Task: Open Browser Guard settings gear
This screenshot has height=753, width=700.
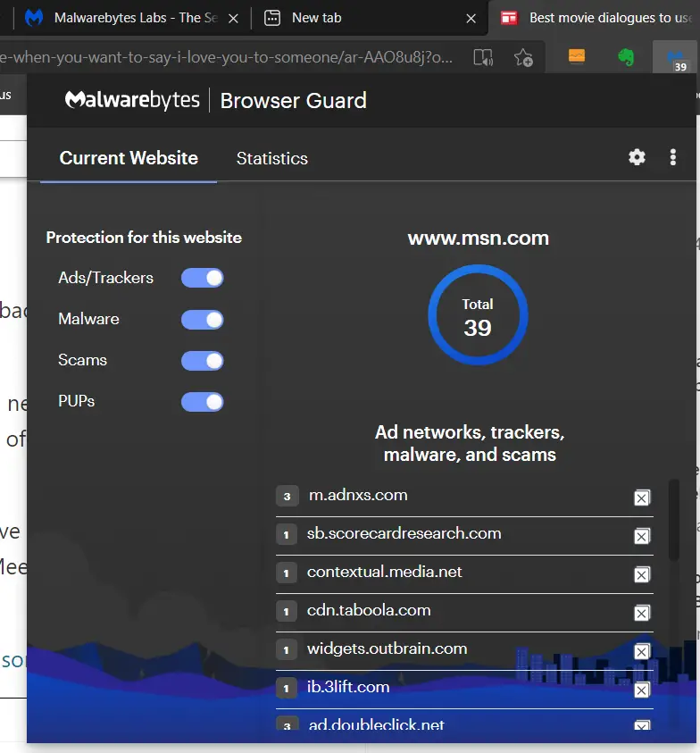Action: [x=637, y=157]
